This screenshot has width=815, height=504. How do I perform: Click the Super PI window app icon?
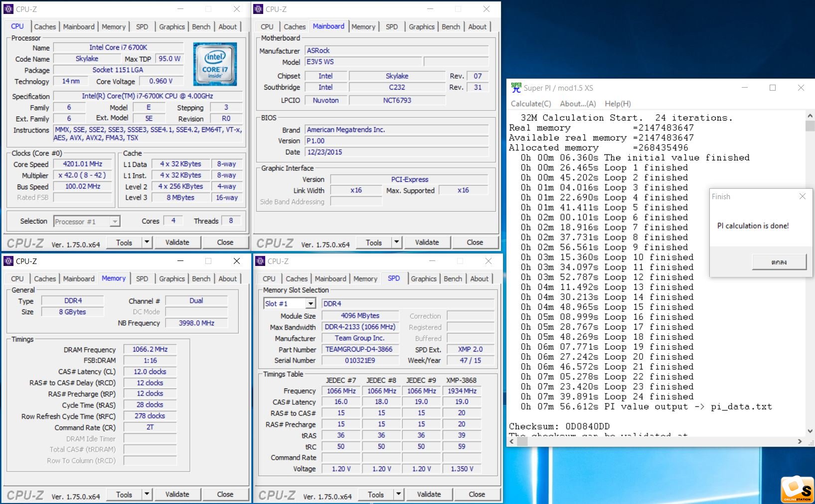click(516, 88)
